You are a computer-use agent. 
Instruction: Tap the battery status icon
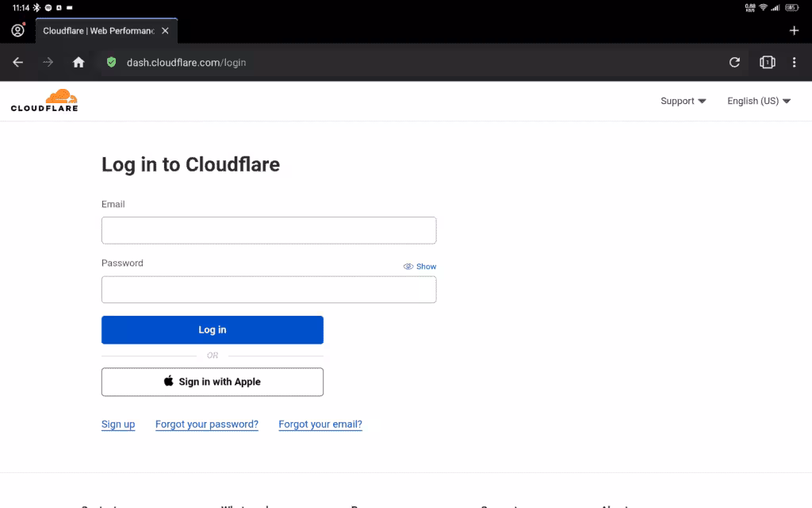792,7
